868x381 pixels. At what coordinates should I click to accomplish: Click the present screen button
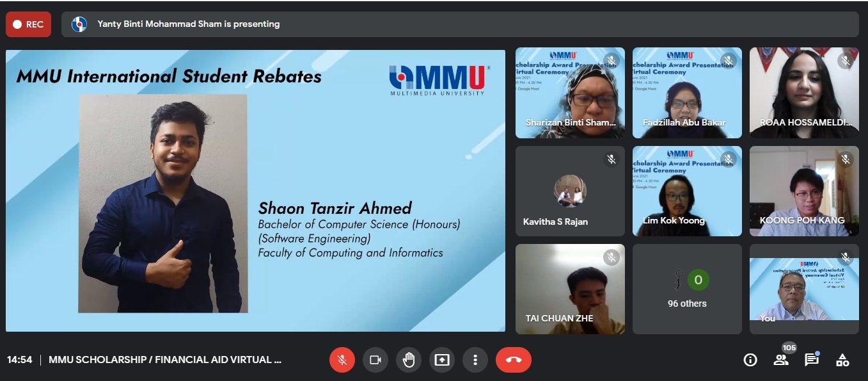442,360
